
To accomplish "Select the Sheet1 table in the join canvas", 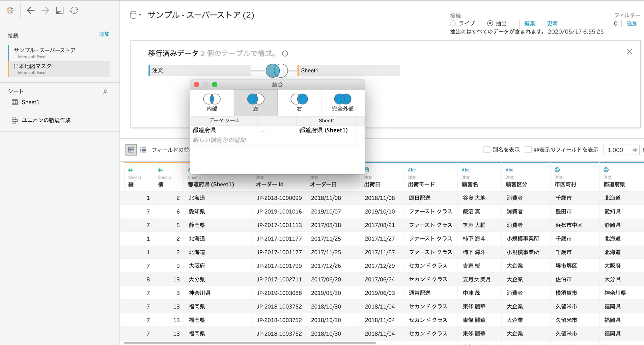I will point(349,70).
